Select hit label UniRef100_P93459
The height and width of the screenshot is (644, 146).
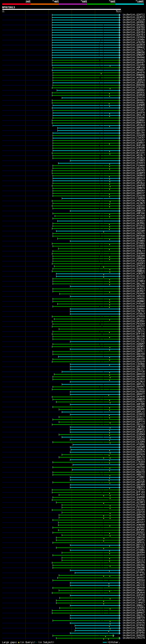click(x=133, y=294)
